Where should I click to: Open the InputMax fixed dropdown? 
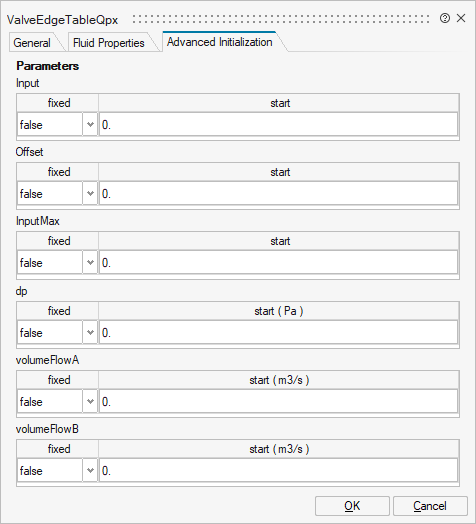pyautogui.click(x=90, y=262)
